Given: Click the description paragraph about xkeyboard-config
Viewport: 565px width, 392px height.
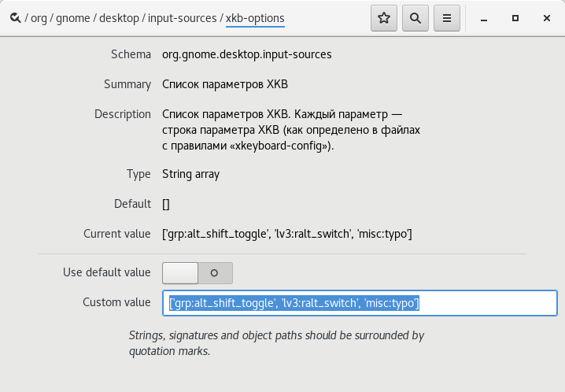Looking at the screenshot, I should pyautogui.click(x=291, y=130).
